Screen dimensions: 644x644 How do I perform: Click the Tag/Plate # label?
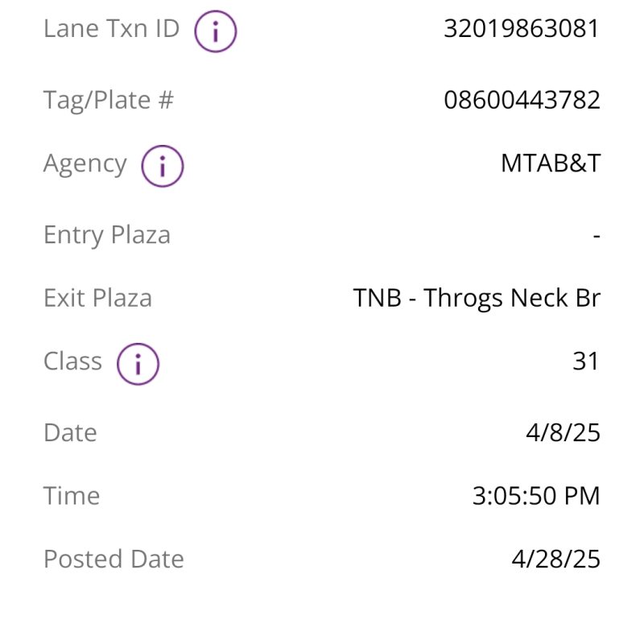coord(109,100)
